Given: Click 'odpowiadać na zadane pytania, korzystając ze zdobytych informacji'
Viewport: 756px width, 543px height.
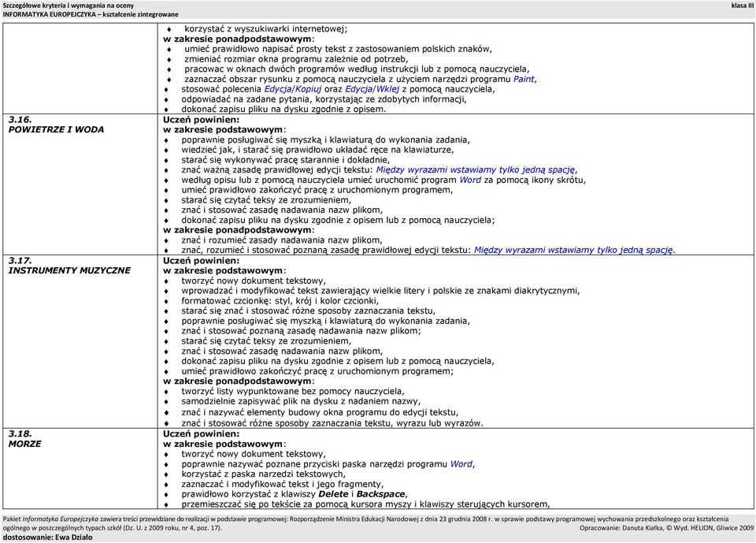Looking at the screenshot, I should [324, 99].
